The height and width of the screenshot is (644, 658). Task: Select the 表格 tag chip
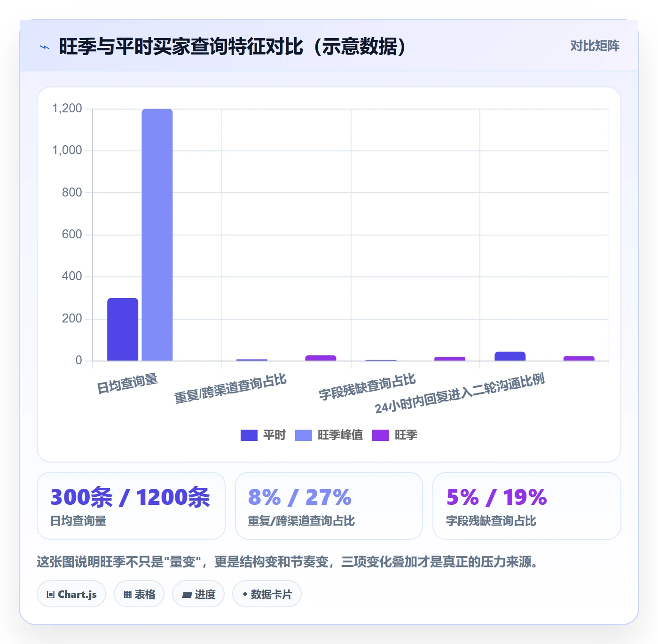[x=139, y=594]
